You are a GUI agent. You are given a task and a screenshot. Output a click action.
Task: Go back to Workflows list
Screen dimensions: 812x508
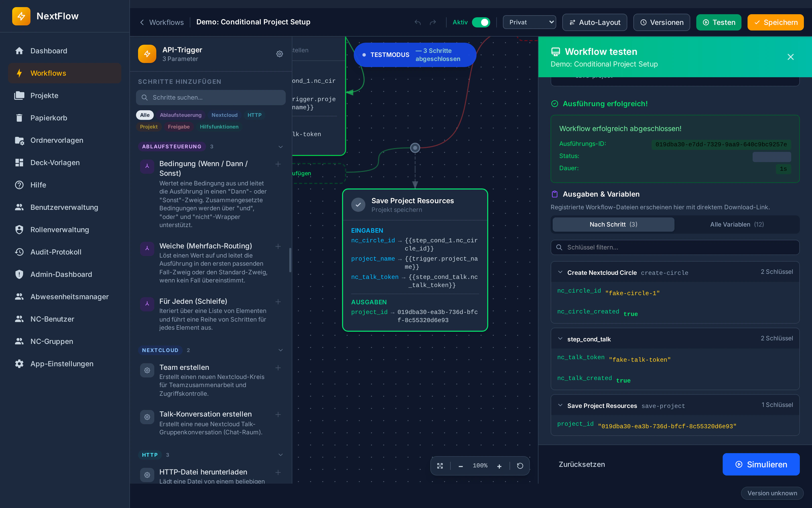click(162, 22)
